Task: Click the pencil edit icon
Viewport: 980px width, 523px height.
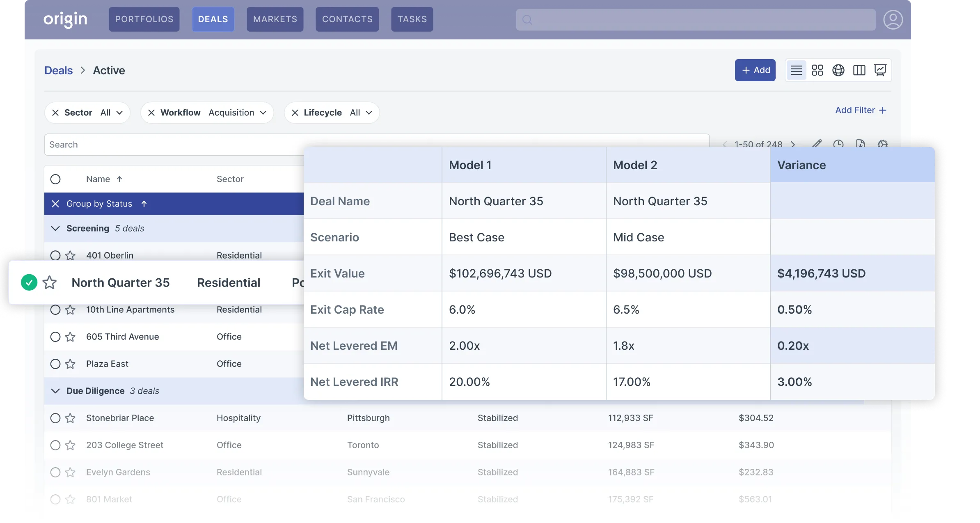Action: tap(817, 143)
